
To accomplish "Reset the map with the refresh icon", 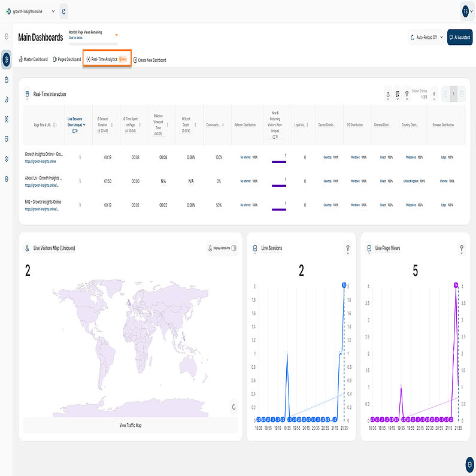I will 234,407.
